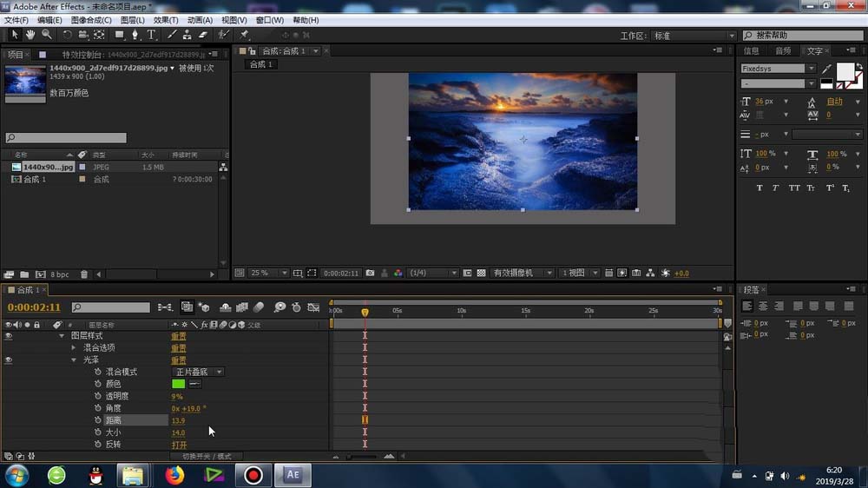Hide the 光泽 layer style eye icon
The image size is (868, 488).
click(x=9, y=359)
